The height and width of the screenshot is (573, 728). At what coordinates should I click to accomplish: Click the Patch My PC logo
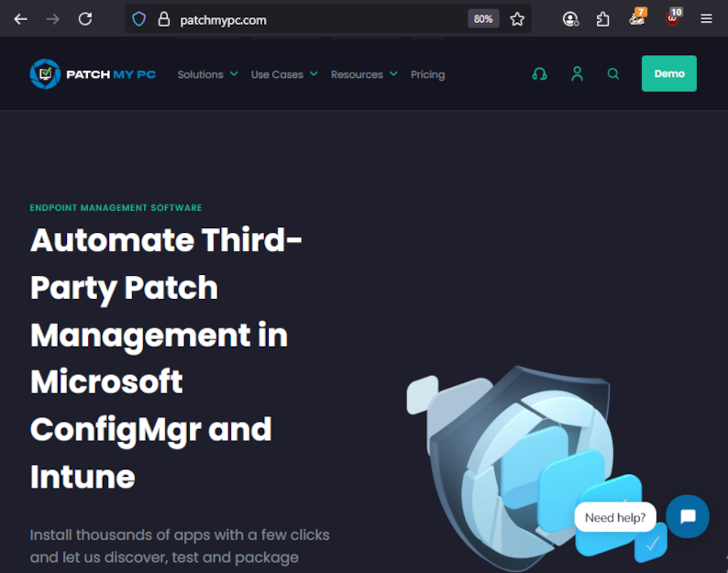pyautogui.click(x=93, y=74)
